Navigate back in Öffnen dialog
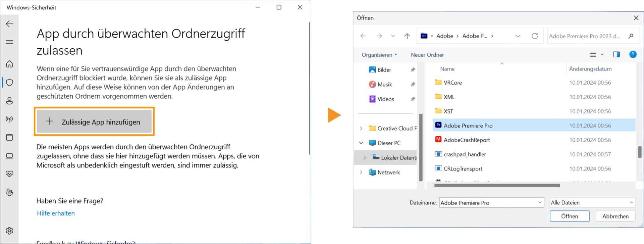This screenshot has width=644, height=244. coord(363,36)
